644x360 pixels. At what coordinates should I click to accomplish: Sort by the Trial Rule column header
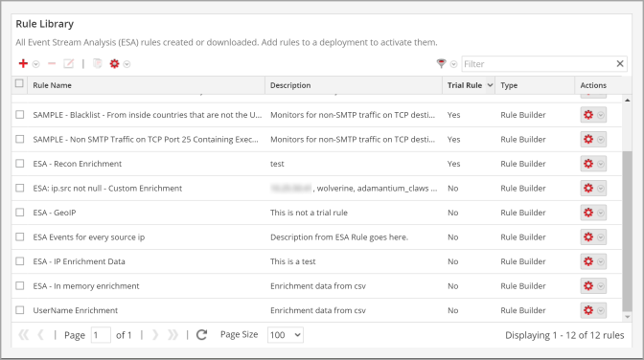click(x=465, y=85)
